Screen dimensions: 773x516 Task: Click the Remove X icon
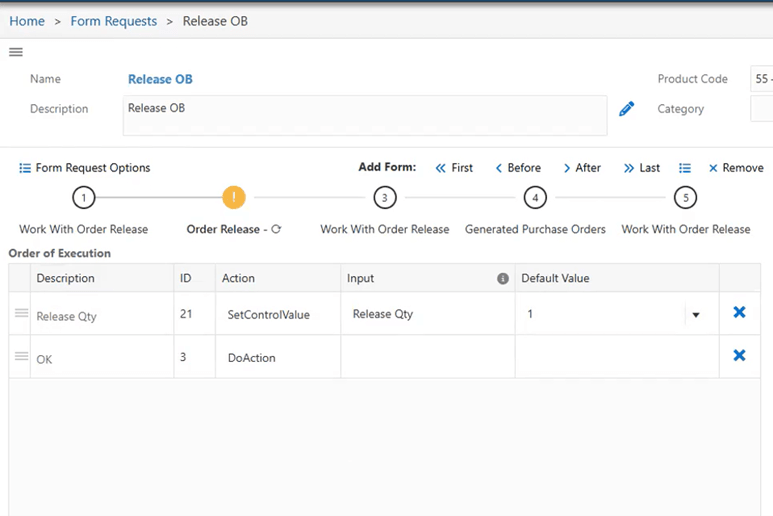point(713,168)
